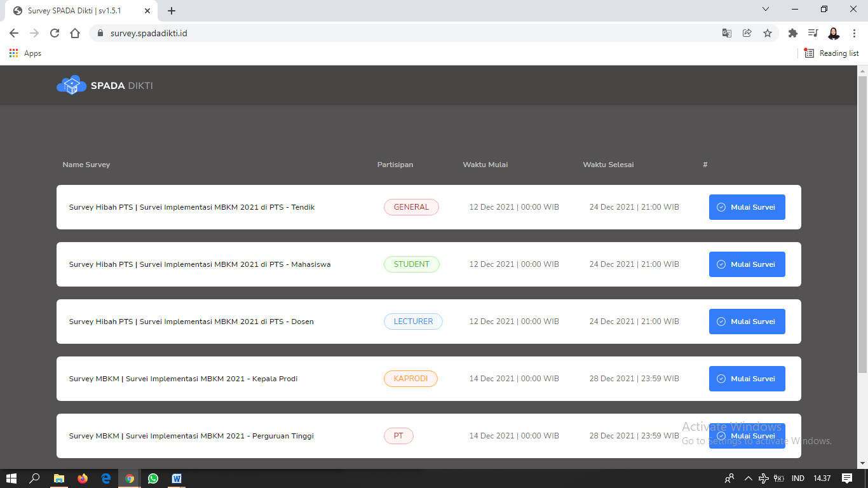Viewport: 868px width, 488px height.
Task: Start the Mahasiswa survey with Mulai Survei
Action: pyautogui.click(x=747, y=264)
